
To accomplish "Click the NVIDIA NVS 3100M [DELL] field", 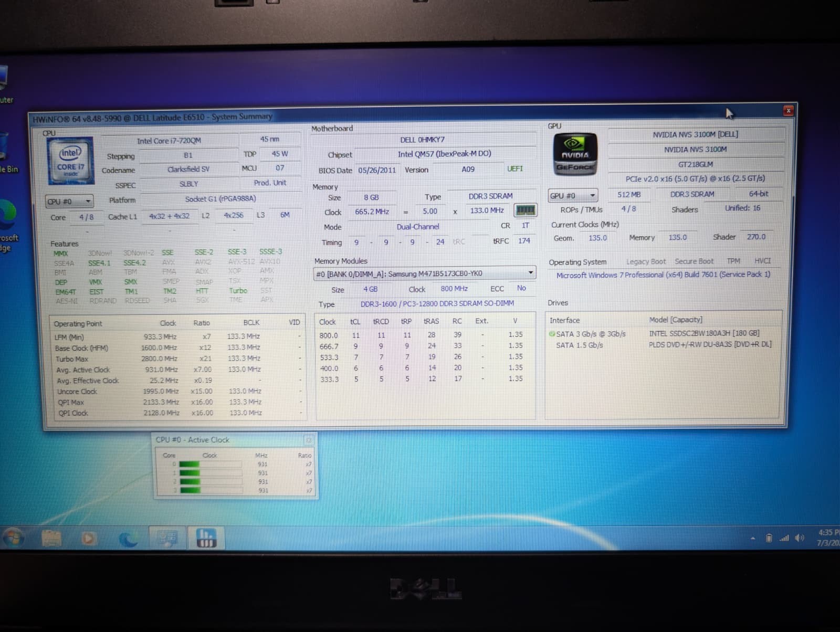I will [x=696, y=134].
